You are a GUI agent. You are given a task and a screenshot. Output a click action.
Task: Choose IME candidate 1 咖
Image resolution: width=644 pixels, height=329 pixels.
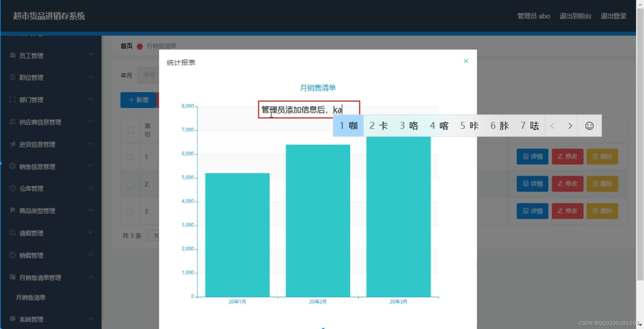(348, 126)
